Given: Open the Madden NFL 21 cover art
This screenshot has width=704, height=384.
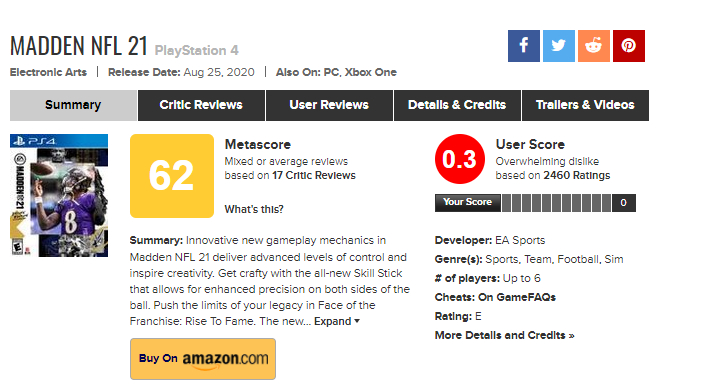Looking at the screenshot, I should tap(59, 195).
